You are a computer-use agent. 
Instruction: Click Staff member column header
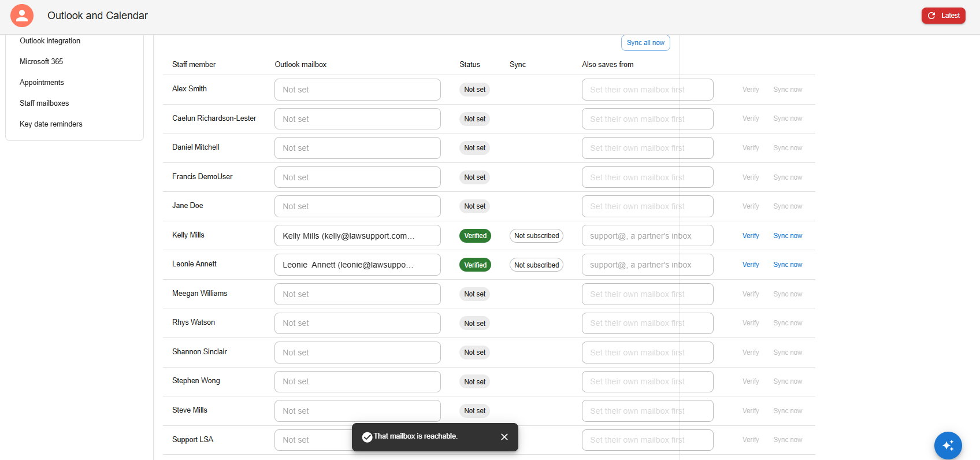pyautogui.click(x=194, y=65)
